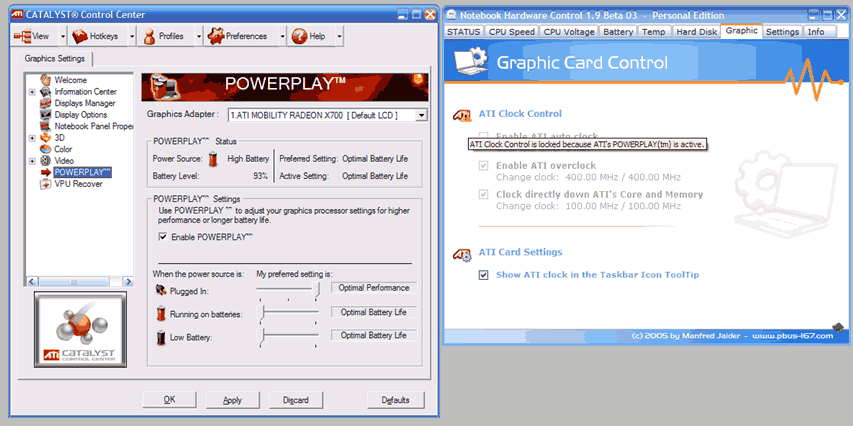The image size is (853, 426).
Task: Click the ATI icon in Catalyst title bar
Action: (17, 15)
